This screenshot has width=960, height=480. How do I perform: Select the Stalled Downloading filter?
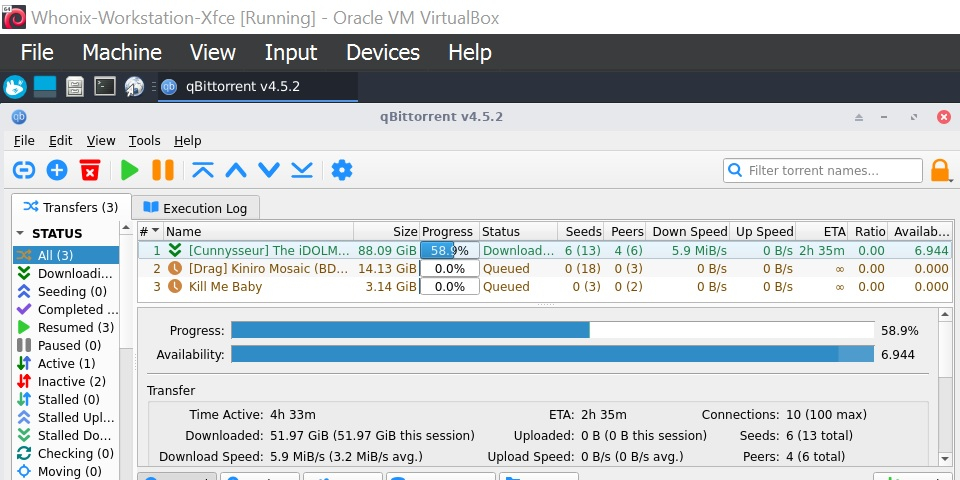(x=66, y=435)
